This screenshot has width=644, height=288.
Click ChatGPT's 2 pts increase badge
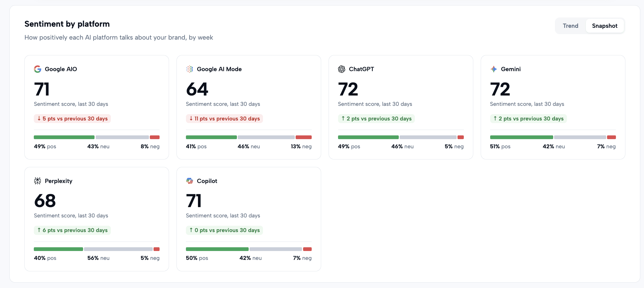click(376, 118)
